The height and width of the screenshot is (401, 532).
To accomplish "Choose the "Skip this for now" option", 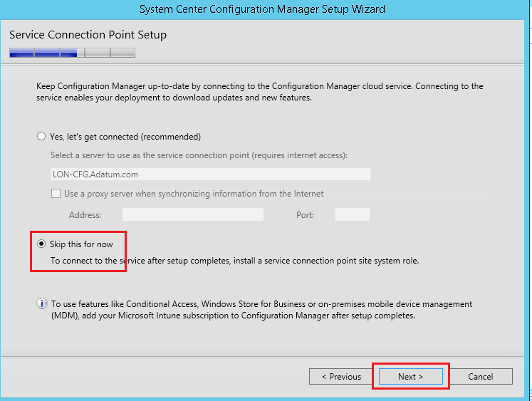I will pyautogui.click(x=41, y=244).
